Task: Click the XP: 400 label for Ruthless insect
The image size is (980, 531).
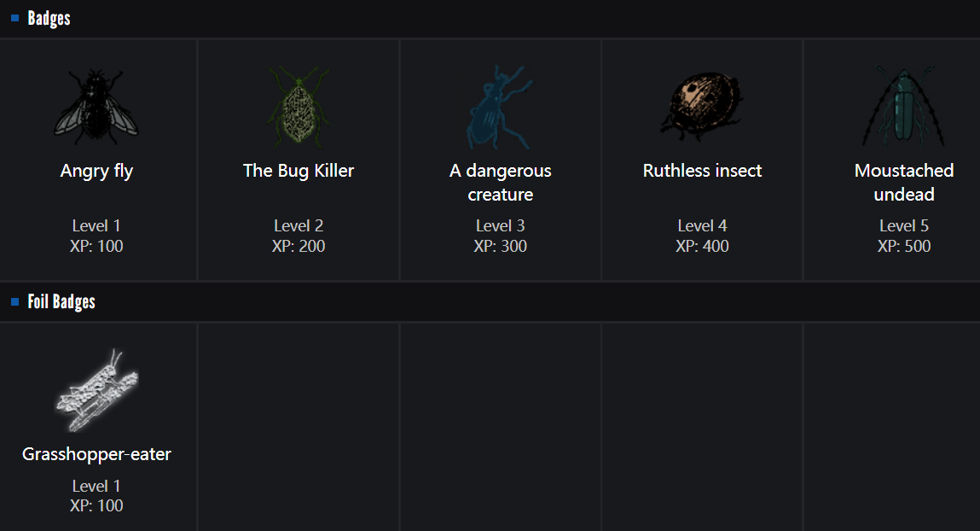Action: click(702, 246)
